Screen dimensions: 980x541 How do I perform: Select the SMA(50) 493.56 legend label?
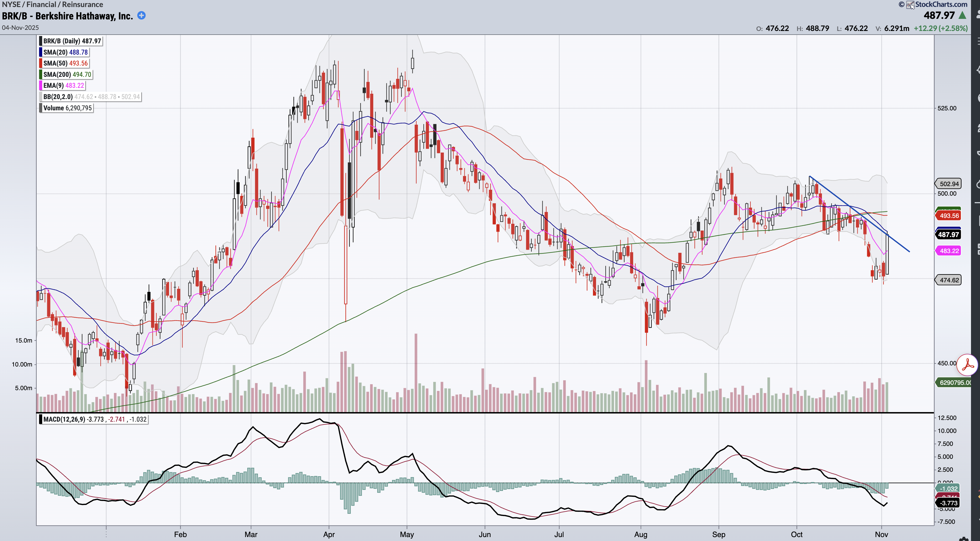(x=65, y=63)
